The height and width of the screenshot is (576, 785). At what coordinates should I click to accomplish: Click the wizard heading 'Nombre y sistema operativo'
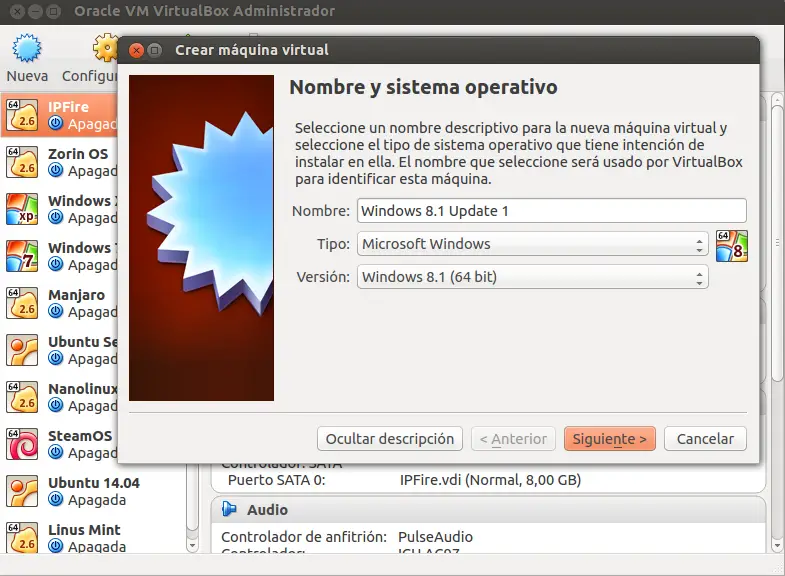tap(424, 87)
